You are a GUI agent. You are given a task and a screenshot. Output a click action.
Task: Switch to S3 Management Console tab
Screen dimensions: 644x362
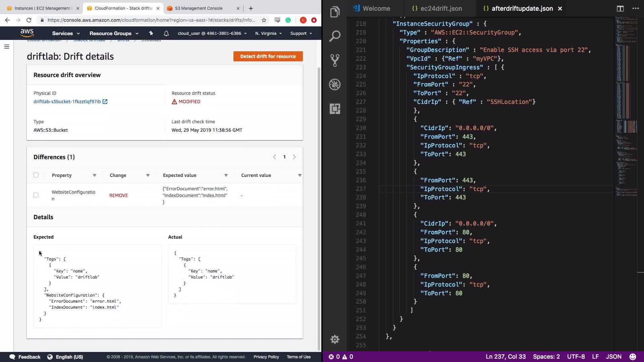199,8
